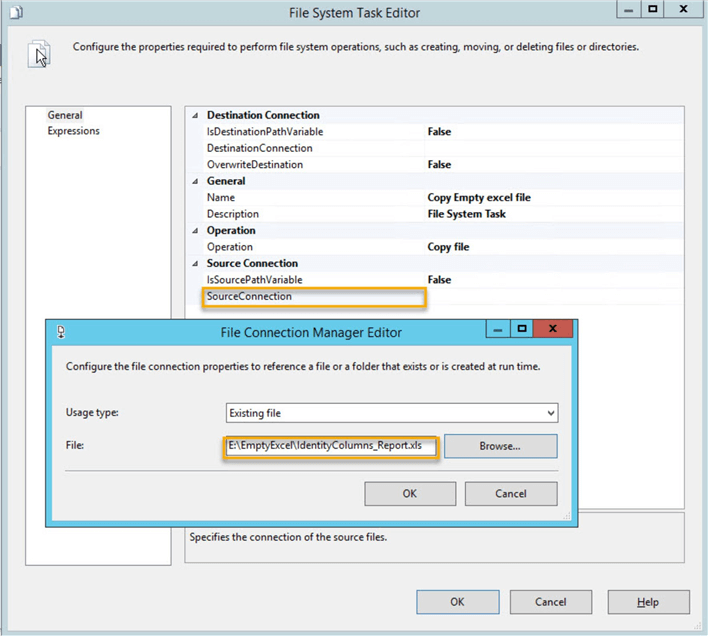The image size is (708, 636).
Task: Click the 'File System Task' description value
Action: point(466,214)
